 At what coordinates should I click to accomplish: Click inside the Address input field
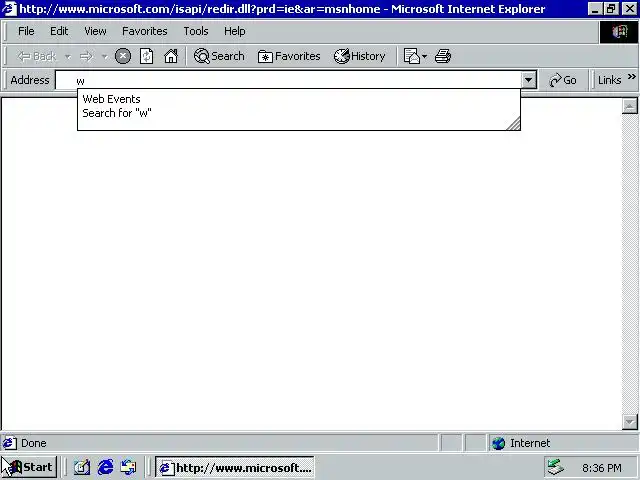point(289,80)
